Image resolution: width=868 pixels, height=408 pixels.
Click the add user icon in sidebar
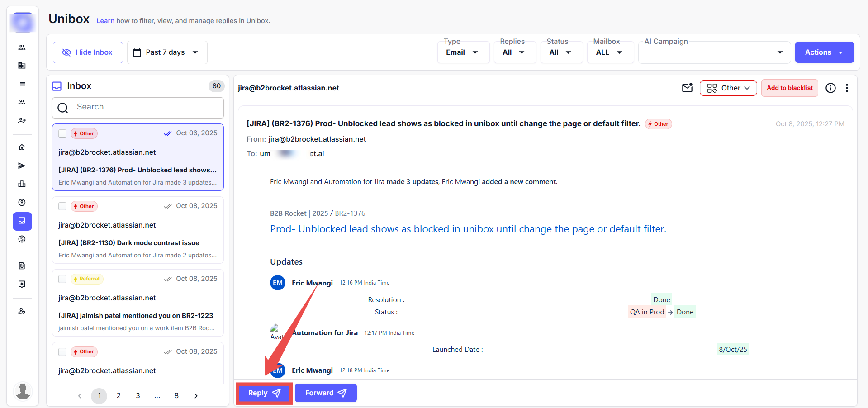point(22,121)
